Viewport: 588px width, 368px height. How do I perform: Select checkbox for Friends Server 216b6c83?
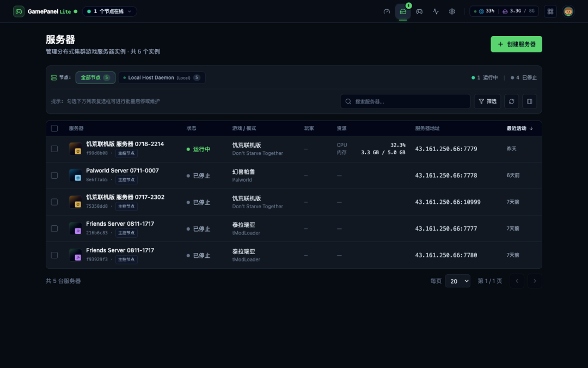pos(54,228)
